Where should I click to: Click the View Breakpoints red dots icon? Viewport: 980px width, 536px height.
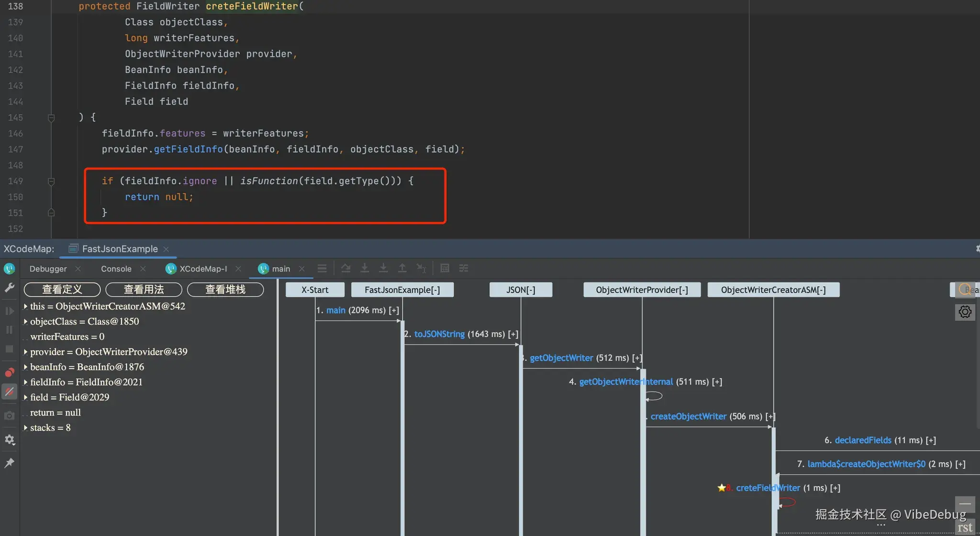[9, 372]
